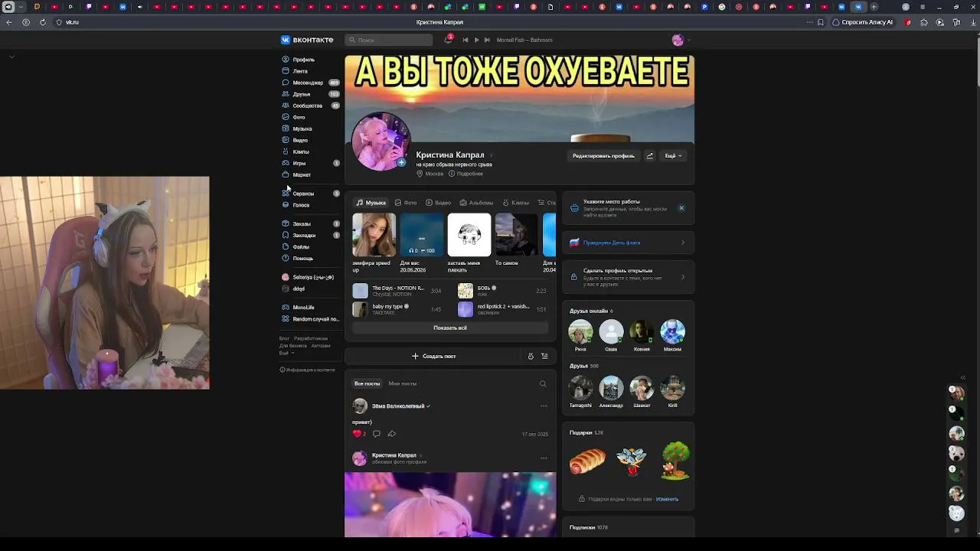980x551 pixels.
Task: Select the Музыка profile tab
Action: [371, 203]
